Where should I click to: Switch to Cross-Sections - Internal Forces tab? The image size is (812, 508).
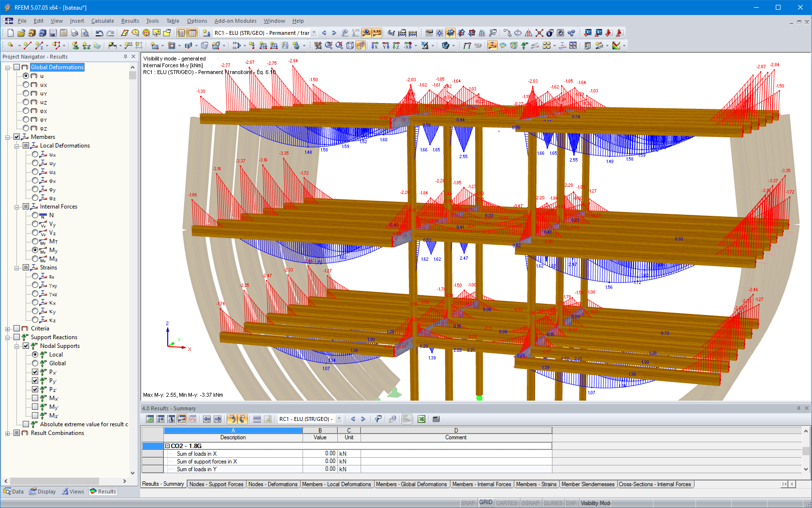[655, 484]
